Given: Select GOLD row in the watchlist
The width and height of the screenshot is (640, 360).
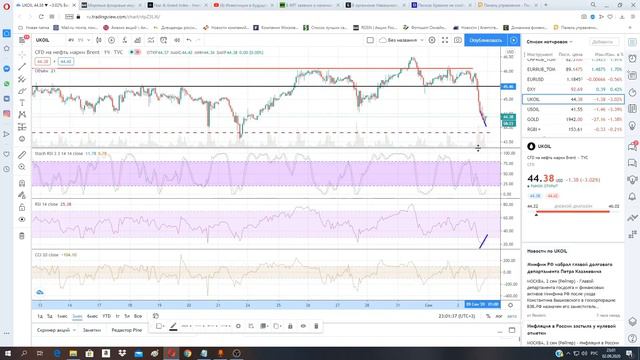Looking at the screenshot, I should point(573,119).
